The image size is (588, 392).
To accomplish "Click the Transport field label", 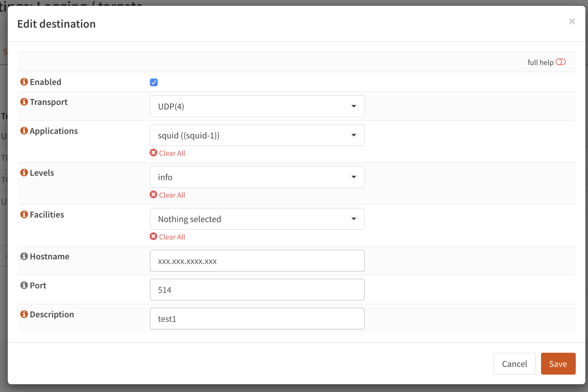I will pyautogui.click(x=49, y=102).
